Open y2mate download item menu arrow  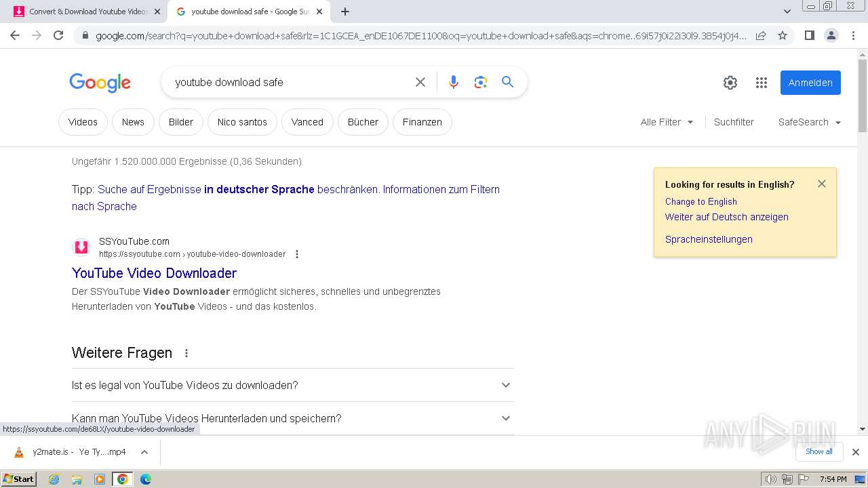[144, 452]
